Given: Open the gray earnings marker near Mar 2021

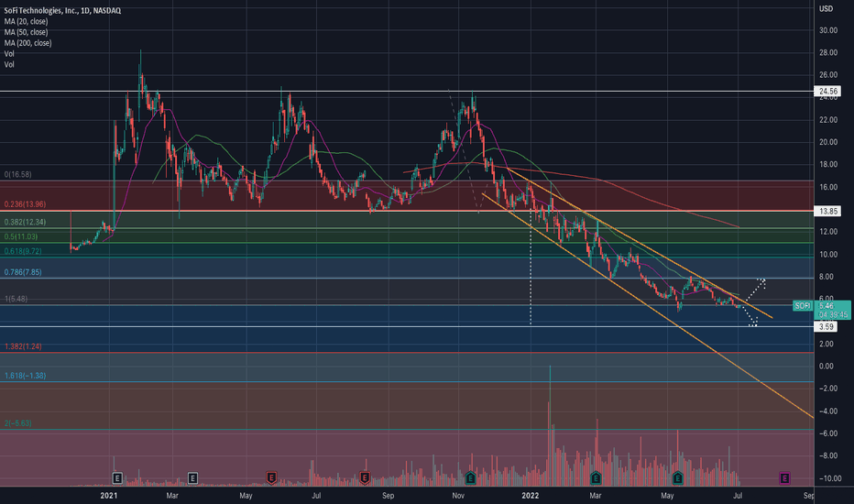Looking at the screenshot, I should point(192,478).
